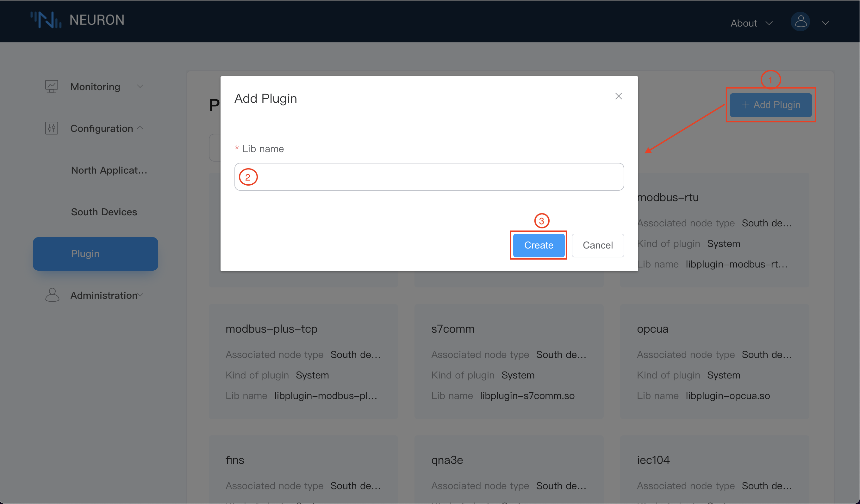This screenshot has height=504, width=860.
Task: Click South de... node type on fins card
Action: click(x=356, y=486)
